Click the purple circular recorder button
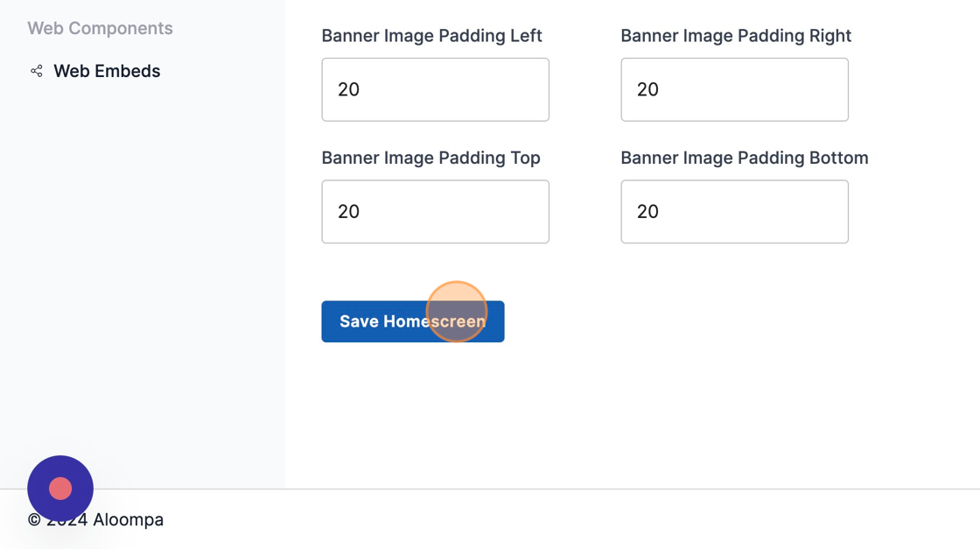The height and width of the screenshot is (549, 980). tap(60, 489)
